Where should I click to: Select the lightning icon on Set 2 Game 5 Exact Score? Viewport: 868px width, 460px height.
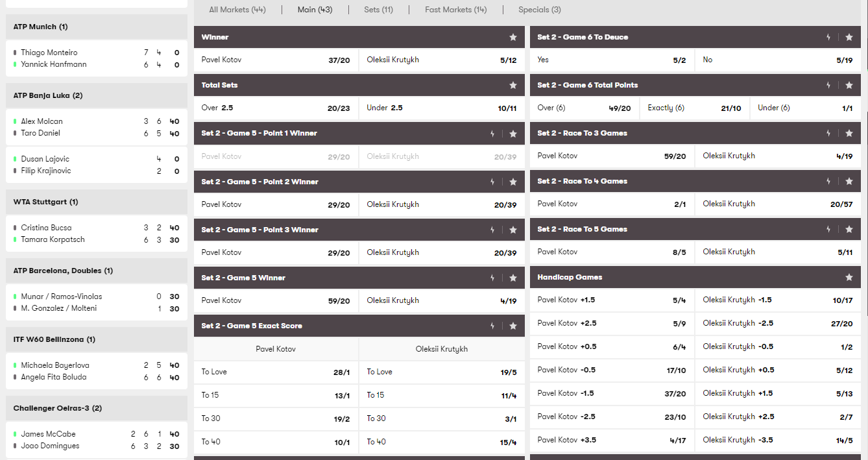[x=492, y=325]
